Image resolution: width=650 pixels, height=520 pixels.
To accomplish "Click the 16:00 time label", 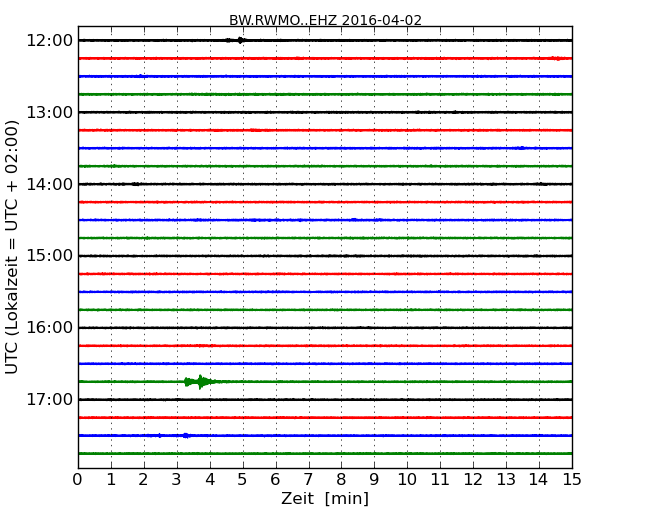I will coord(50,328).
